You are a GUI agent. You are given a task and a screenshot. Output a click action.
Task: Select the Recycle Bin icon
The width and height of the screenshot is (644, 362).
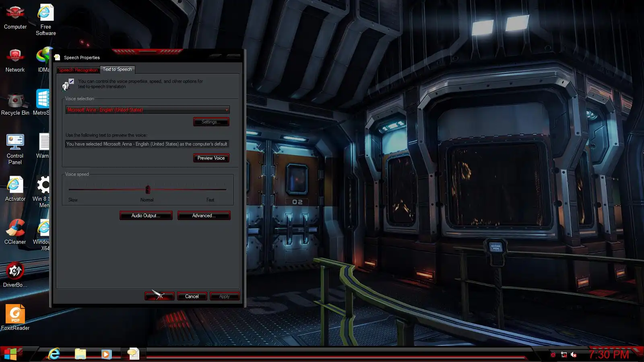point(15,104)
